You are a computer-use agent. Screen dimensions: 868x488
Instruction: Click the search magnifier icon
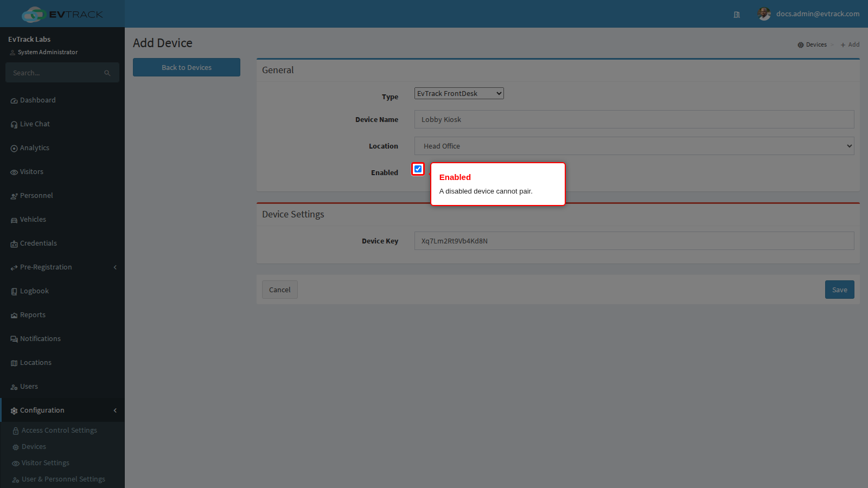pos(107,73)
